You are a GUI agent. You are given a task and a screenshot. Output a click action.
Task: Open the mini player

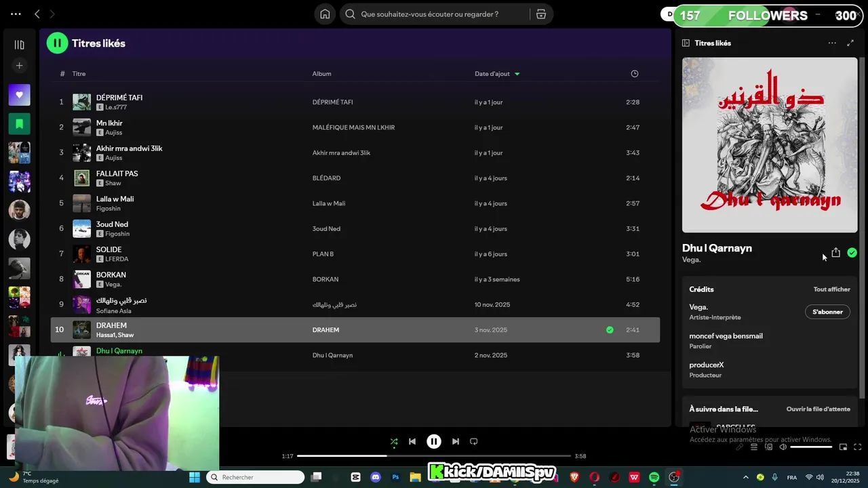[843, 447]
